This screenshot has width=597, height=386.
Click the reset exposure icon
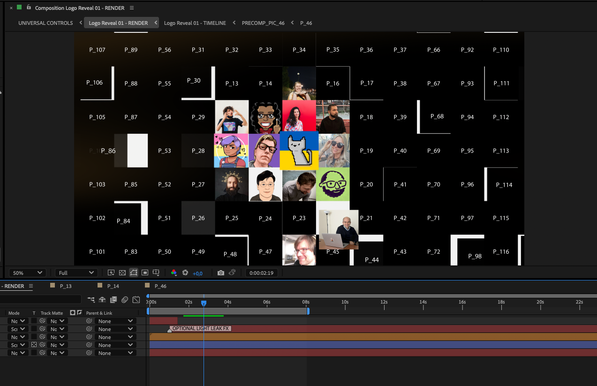click(x=185, y=273)
